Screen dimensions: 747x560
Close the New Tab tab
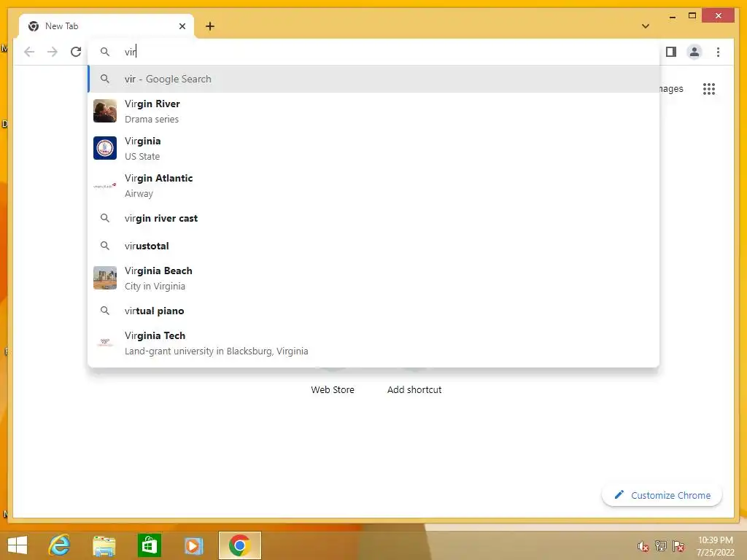(182, 26)
